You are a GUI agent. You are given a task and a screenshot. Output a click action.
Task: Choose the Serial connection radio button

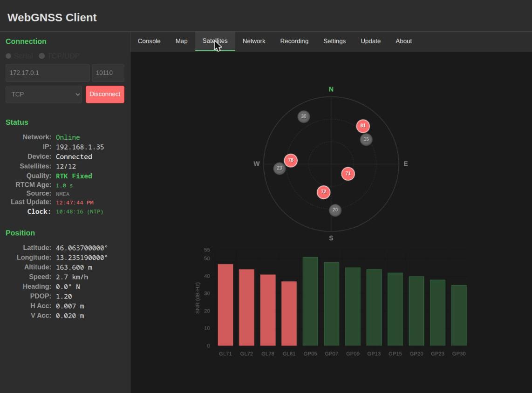pos(8,56)
